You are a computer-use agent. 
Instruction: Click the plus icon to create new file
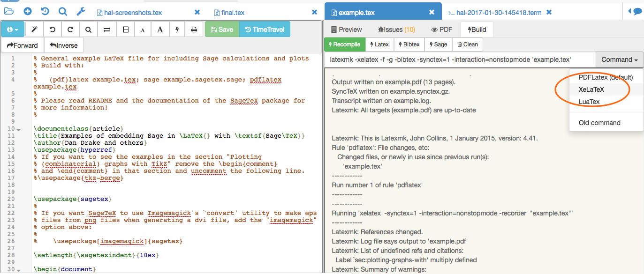pos(28,12)
